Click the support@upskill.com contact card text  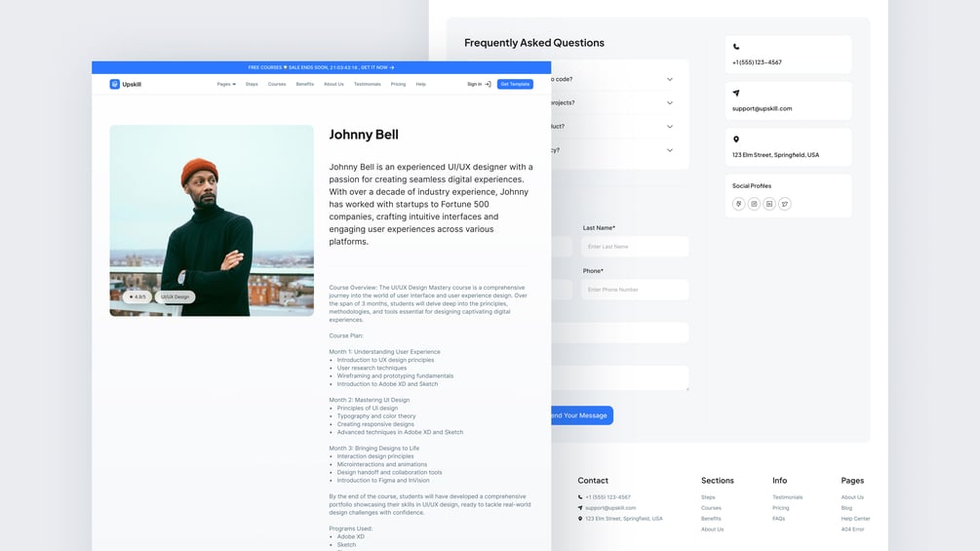click(762, 108)
